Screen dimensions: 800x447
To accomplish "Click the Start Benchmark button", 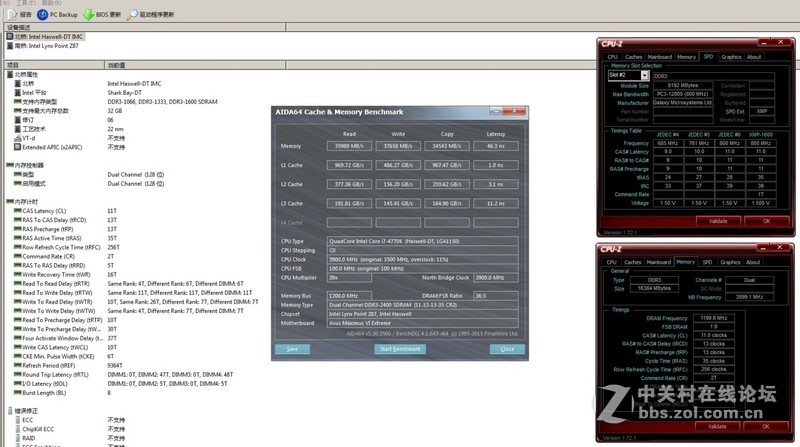I will 400,349.
